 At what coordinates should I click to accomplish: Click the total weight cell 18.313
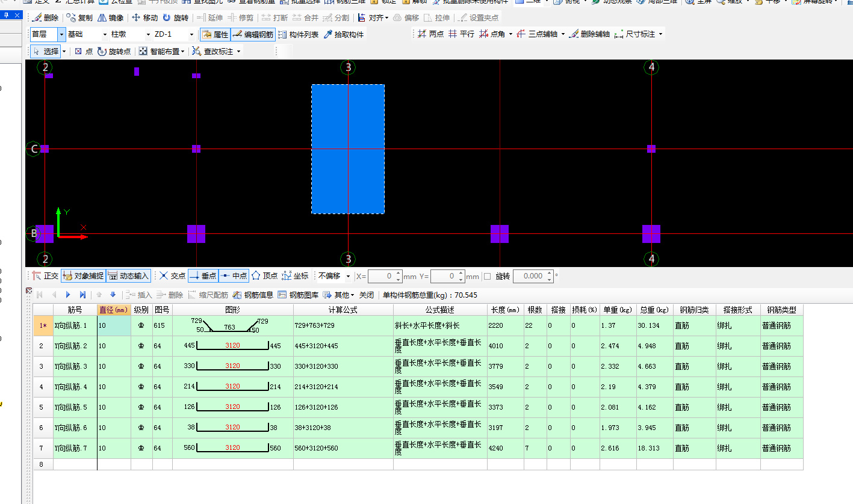click(x=655, y=449)
